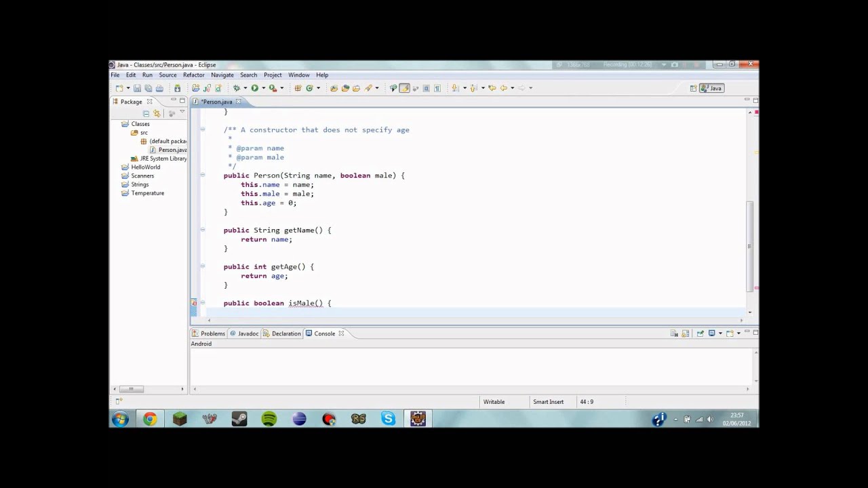Click the Display Selected Console monitor icon
This screenshot has width=868, height=488.
point(711,333)
